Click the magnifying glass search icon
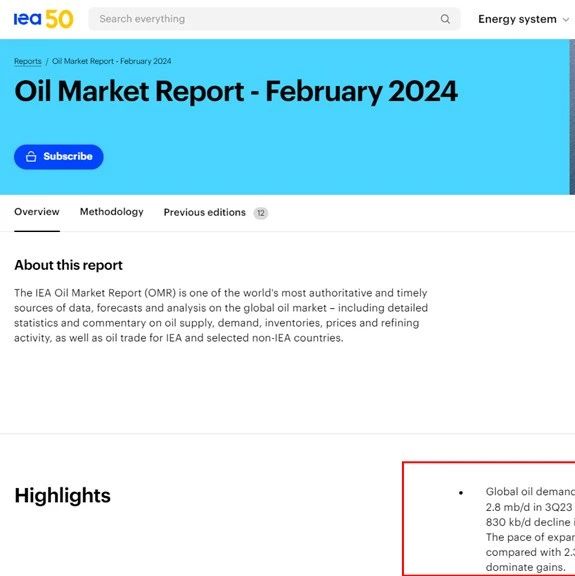Screen dimensions: 575x576 [x=445, y=19]
